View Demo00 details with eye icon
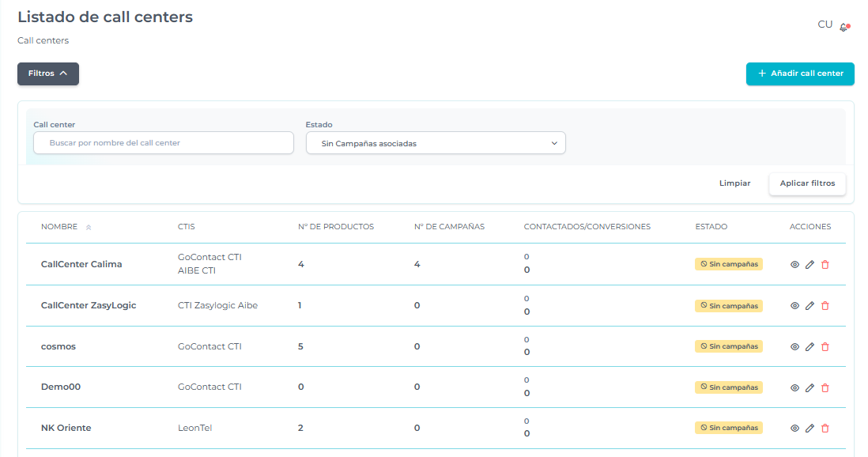This screenshot has width=868, height=457. point(794,387)
